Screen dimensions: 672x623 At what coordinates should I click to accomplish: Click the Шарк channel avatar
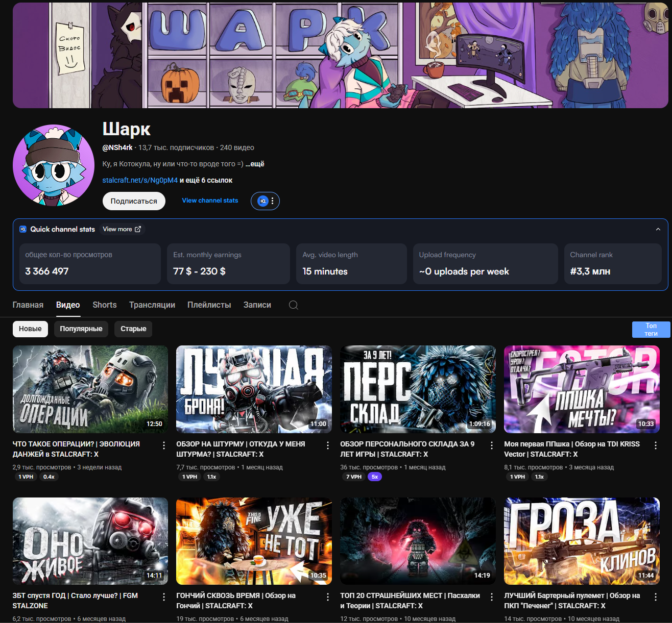click(54, 165)
